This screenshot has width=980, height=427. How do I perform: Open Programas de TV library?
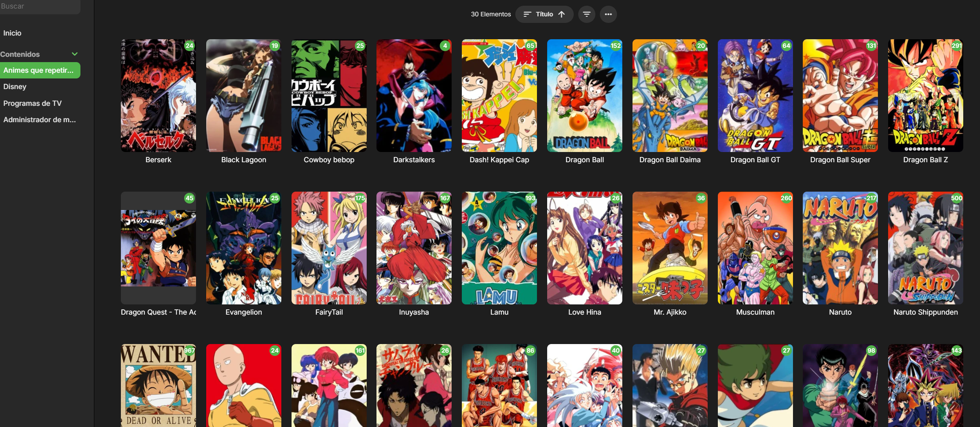32,103
